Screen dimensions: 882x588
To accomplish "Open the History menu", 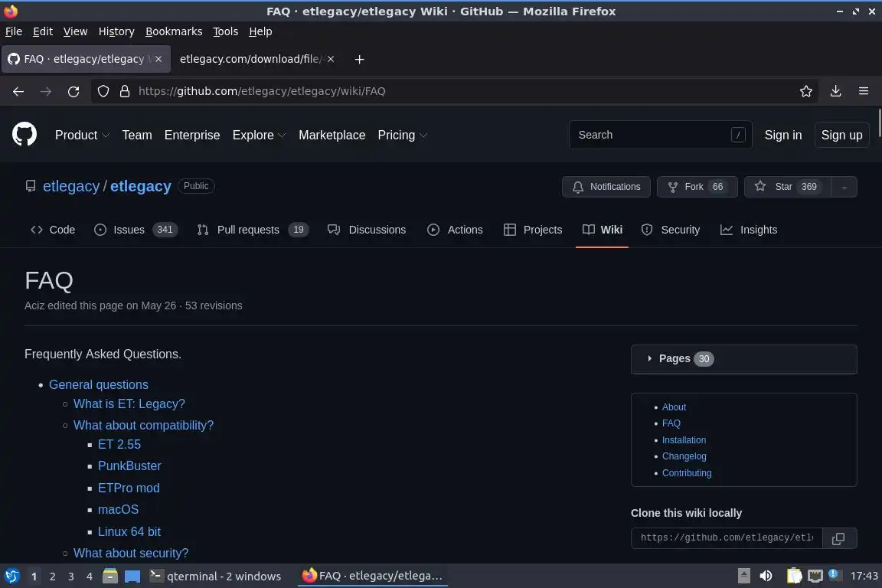I will 116,31.
